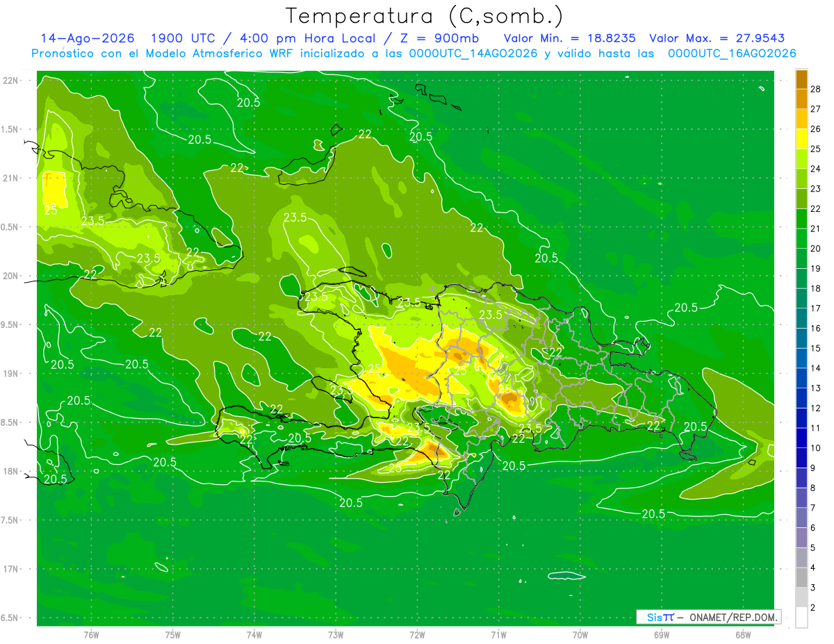Click colorbar label 28

point(816,88)
